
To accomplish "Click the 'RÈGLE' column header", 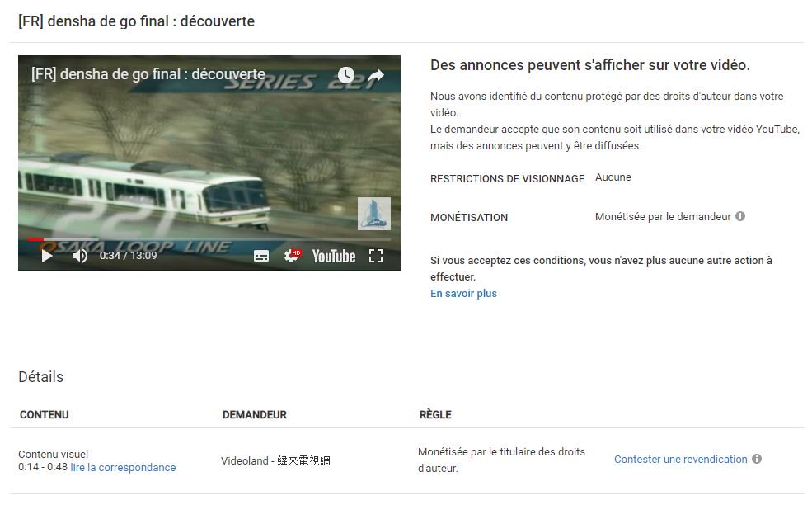I will pos(435,414).
